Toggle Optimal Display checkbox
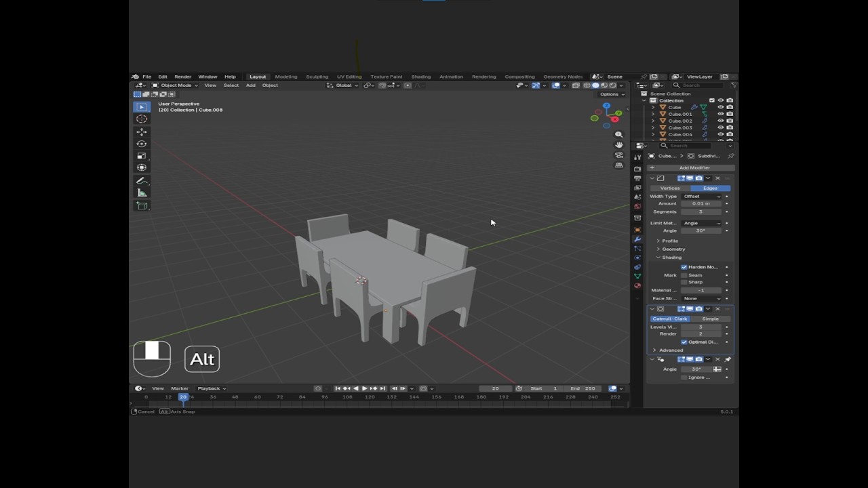This screenshot has width=868, height=488. pyautogui.click(x=684, y=342)
